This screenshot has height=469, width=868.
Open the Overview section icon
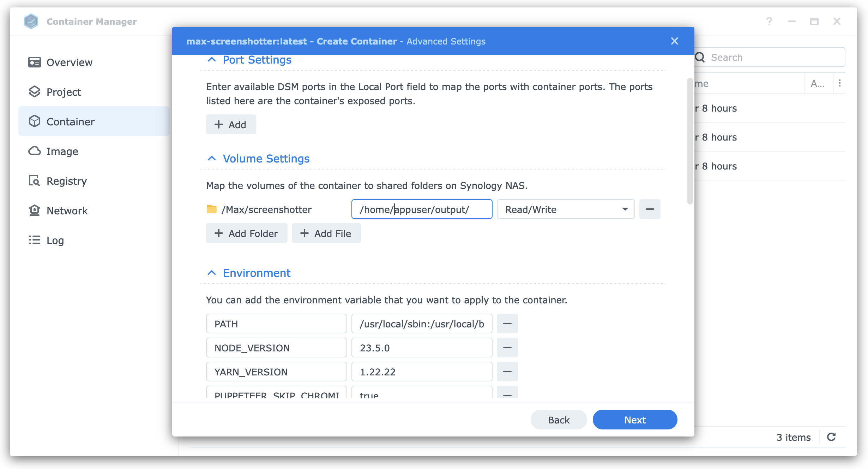coord(34,62)
